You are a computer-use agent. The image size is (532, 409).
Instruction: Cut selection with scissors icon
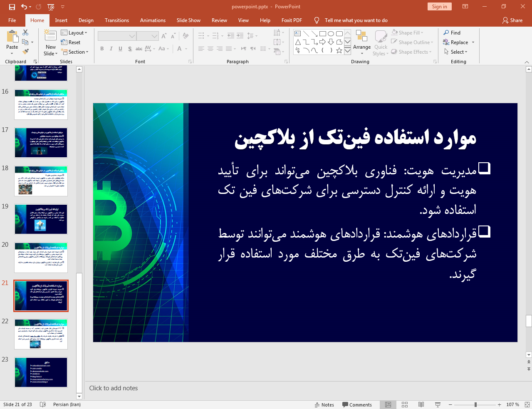coord(25,32)
